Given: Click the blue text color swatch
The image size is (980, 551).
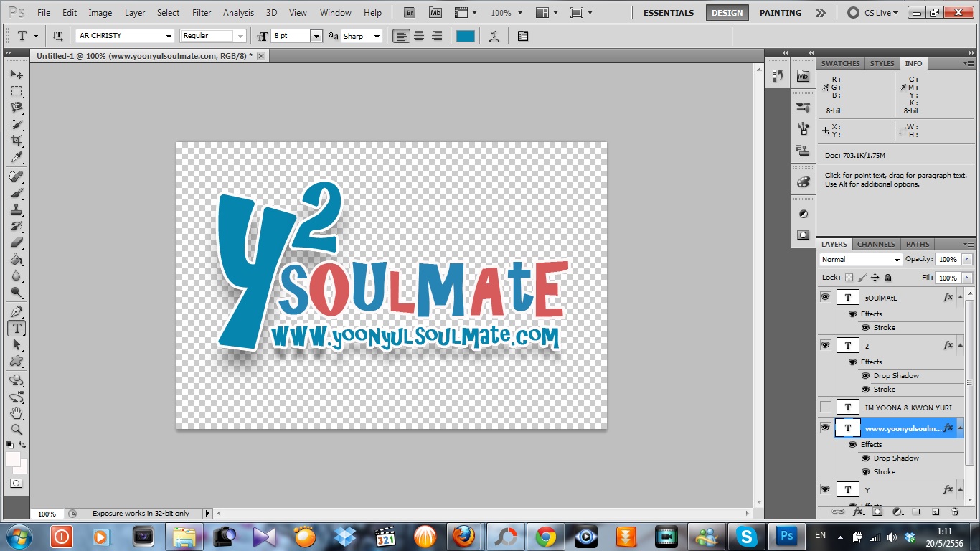Looking at the screenshot, I should [x=466, y=36].
